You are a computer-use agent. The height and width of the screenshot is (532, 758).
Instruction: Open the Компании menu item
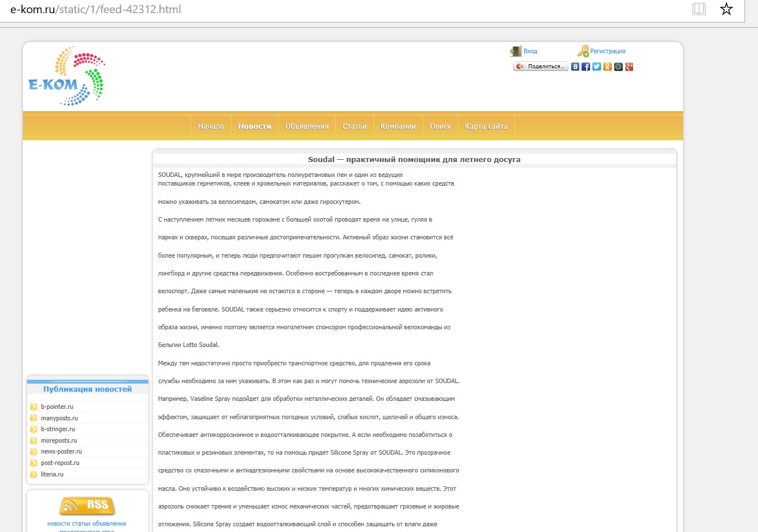tap(398, 127)
